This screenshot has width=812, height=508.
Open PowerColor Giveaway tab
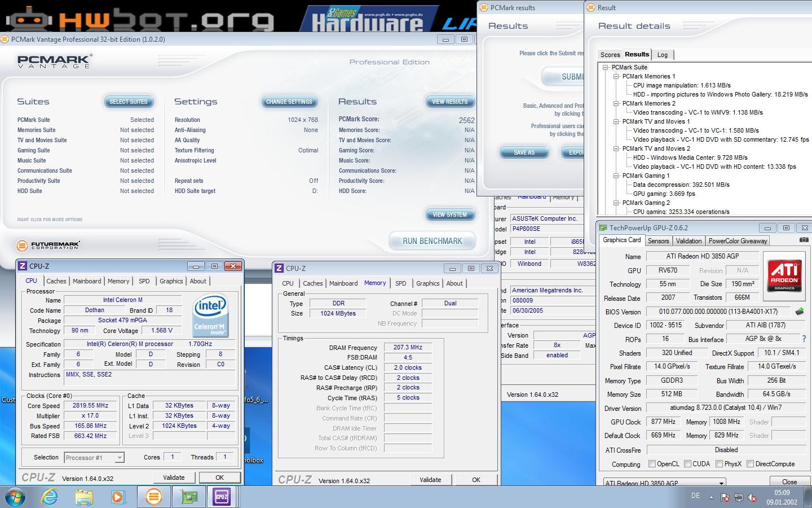tap(738, 241)
